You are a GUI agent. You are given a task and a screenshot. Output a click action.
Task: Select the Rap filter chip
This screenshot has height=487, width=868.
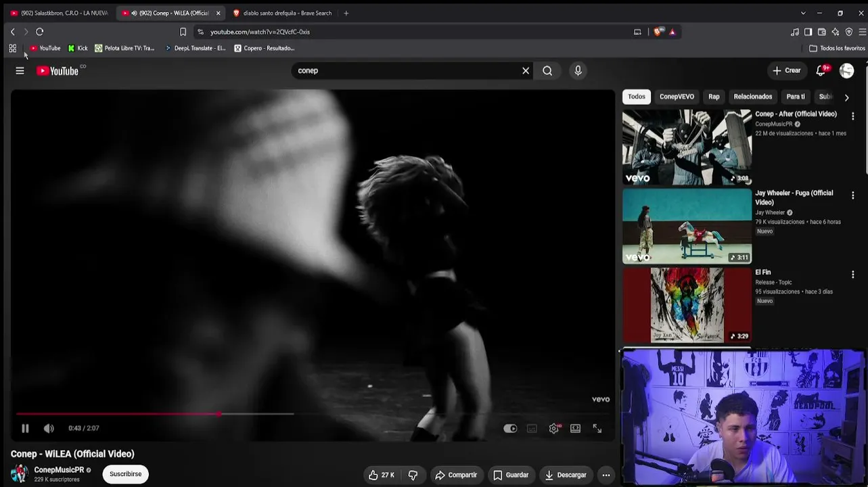[x=714, y=97]
